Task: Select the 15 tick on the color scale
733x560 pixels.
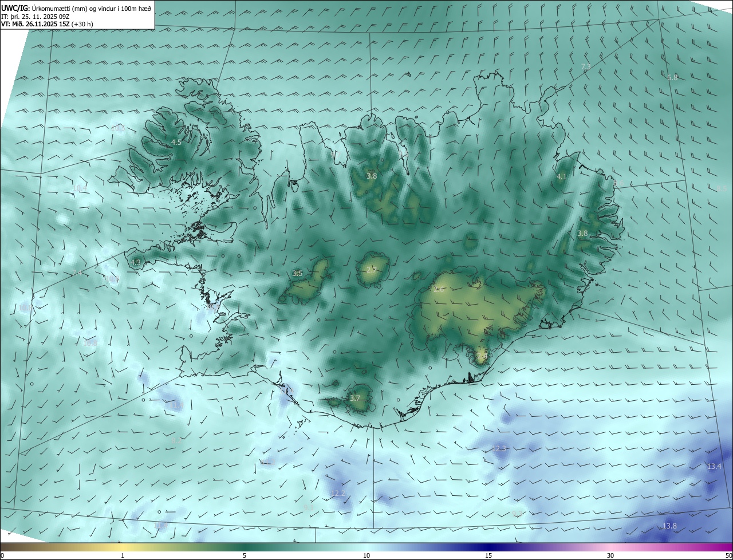Action: coord(488,555)
